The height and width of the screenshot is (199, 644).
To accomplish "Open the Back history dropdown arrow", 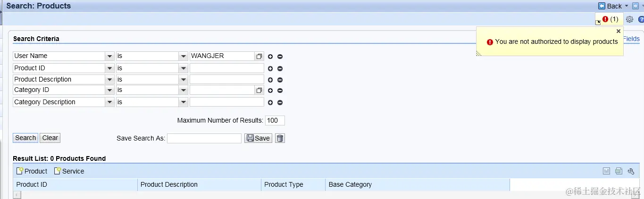I will click(627, 6).
